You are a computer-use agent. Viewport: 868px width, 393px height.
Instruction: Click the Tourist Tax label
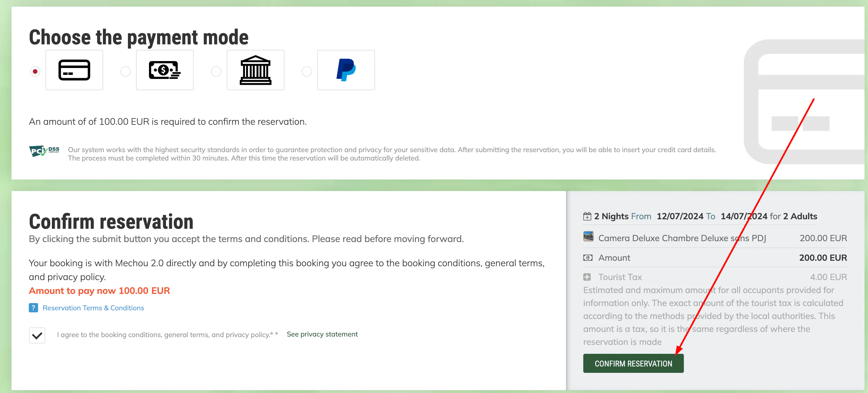620,277
